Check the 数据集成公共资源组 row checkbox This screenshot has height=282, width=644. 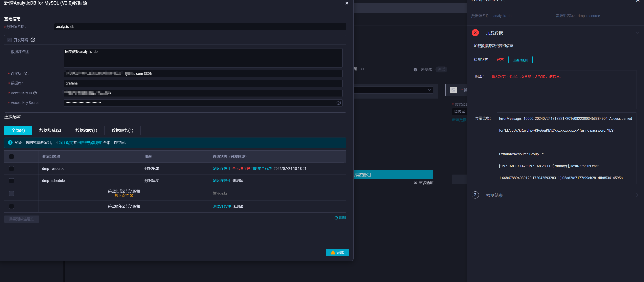[x=11, y=194]
